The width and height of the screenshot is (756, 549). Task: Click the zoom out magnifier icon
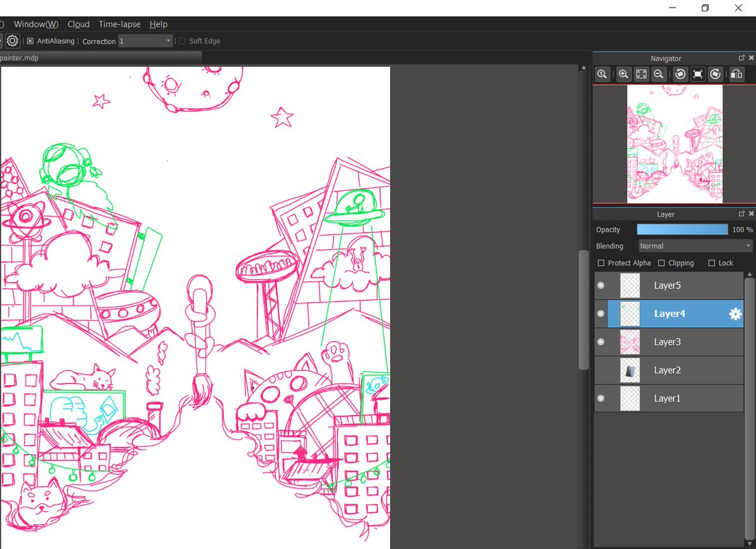click(x=659, y=74)
